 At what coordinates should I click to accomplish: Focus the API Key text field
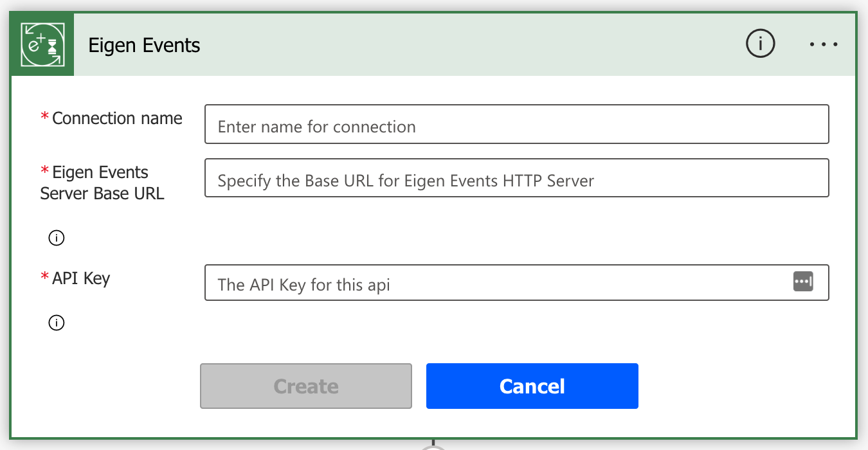[517, 282]
